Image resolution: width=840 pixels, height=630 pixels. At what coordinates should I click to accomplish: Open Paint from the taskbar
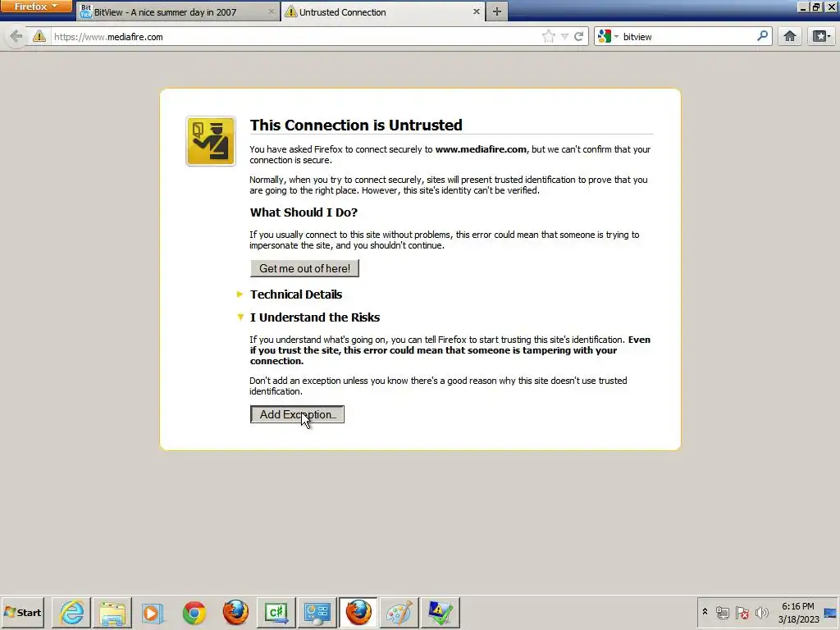pyautogui.click(x=399, y=612)
